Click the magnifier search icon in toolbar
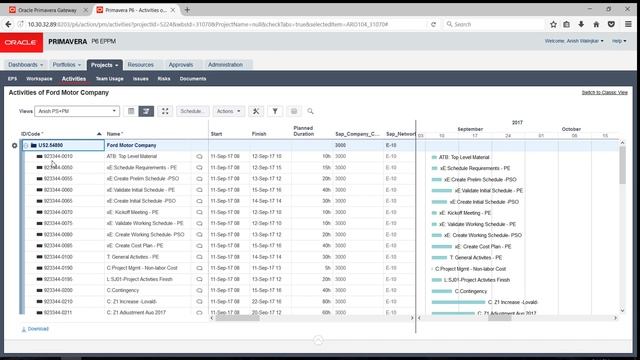Viewport: 640px width, 360px height. 311,111
